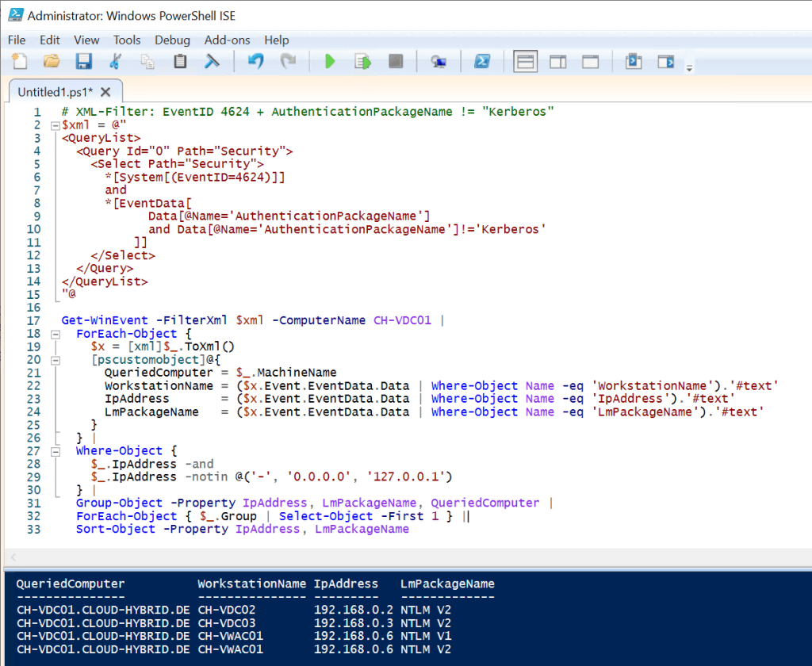Open the Debug menu
Viewport: 812px width, 666px height.
pos(172,40)
